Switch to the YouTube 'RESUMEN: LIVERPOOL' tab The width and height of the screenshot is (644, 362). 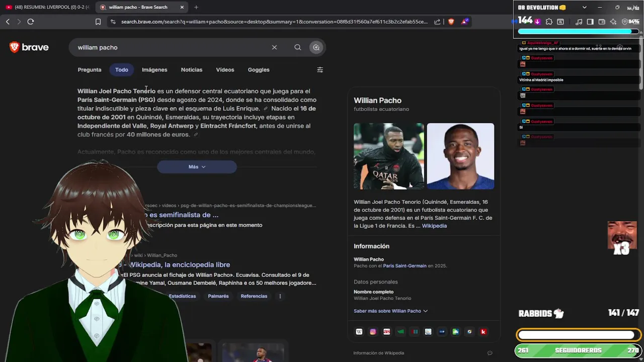click(47, 7)
